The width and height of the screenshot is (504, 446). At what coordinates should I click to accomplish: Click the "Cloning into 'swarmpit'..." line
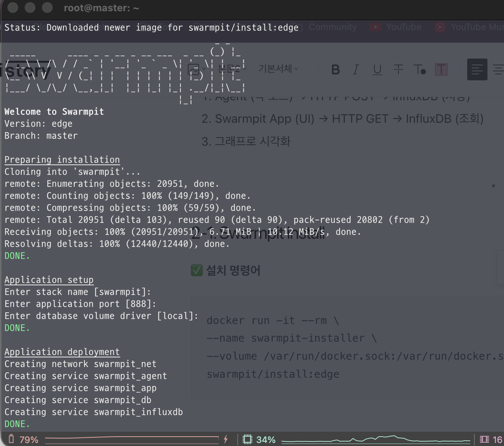point(72,172)
